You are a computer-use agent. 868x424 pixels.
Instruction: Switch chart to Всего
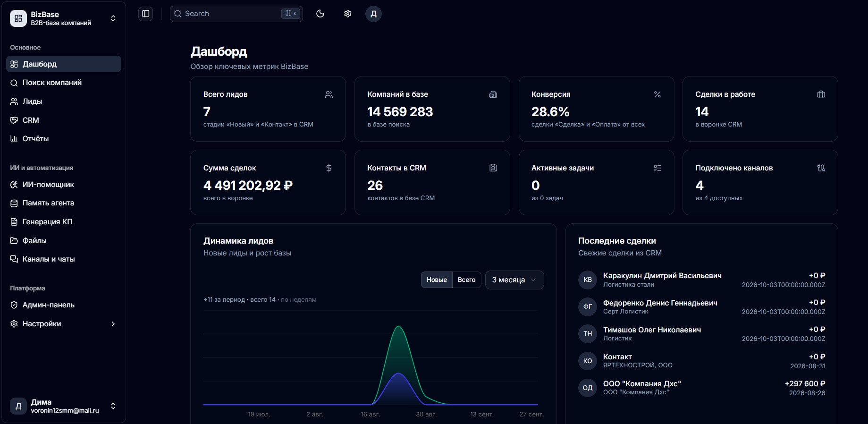click(466, 280)
